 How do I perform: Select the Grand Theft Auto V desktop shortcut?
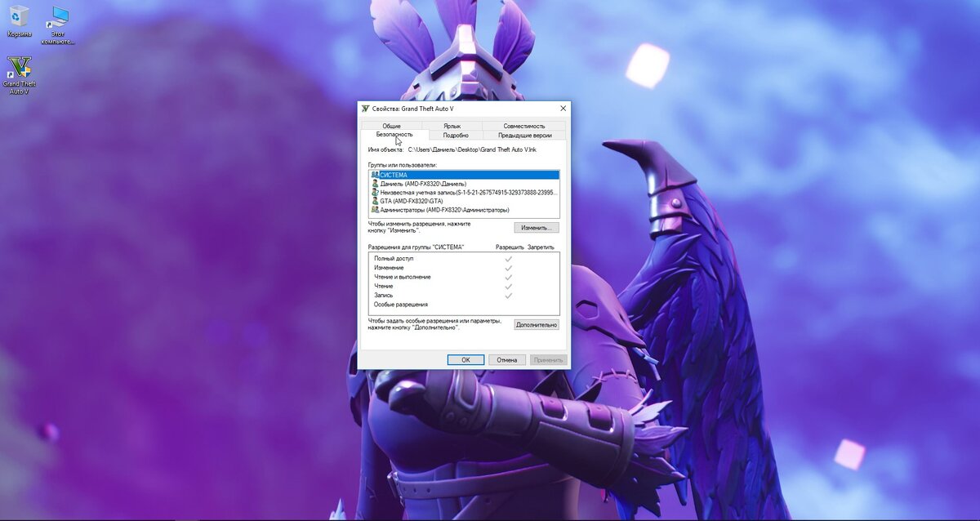[x=19, y=76]
